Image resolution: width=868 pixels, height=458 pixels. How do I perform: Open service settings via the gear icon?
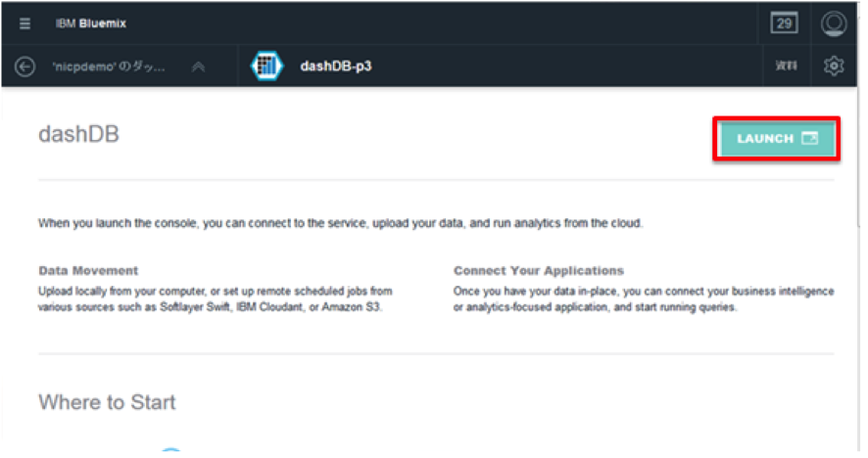tap(834, 67)
